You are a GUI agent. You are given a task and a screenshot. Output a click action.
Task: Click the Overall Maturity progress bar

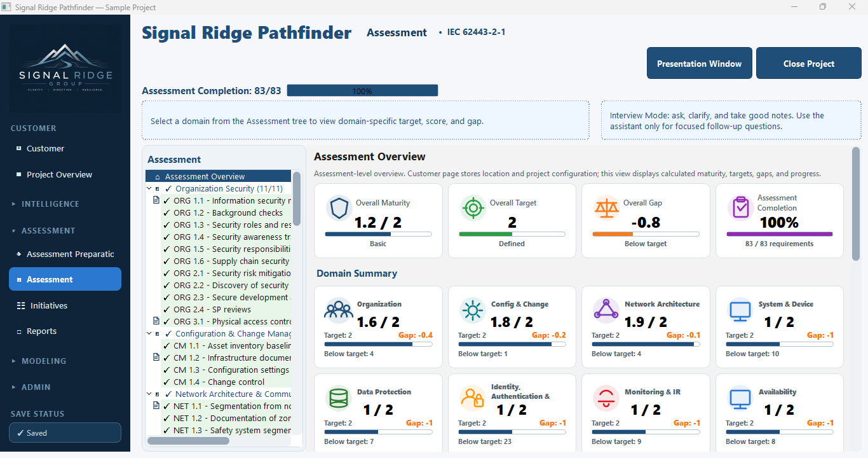(379, 234)
